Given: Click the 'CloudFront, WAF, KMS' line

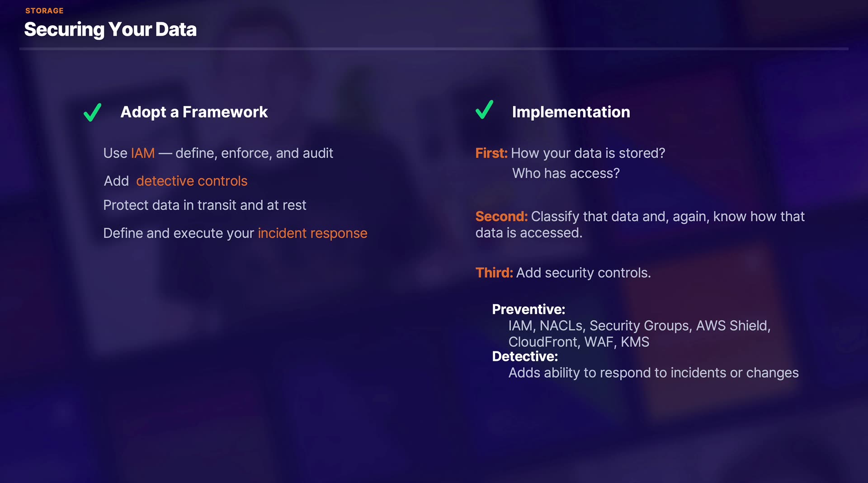Looking at the screenshot, I should pos(579,342).
